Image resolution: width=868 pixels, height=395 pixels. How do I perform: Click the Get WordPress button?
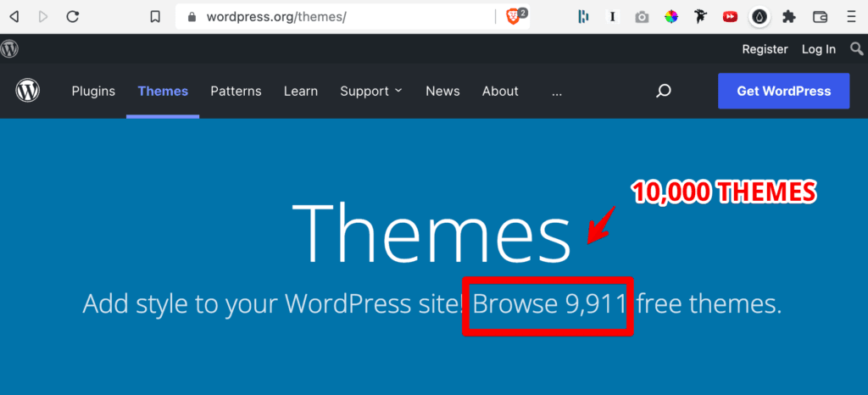click(783, 92)
